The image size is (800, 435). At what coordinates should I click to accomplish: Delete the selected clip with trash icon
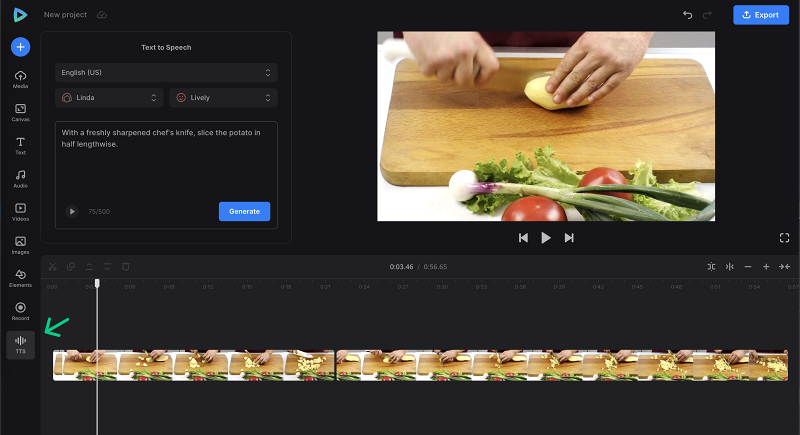click(126, 266)
